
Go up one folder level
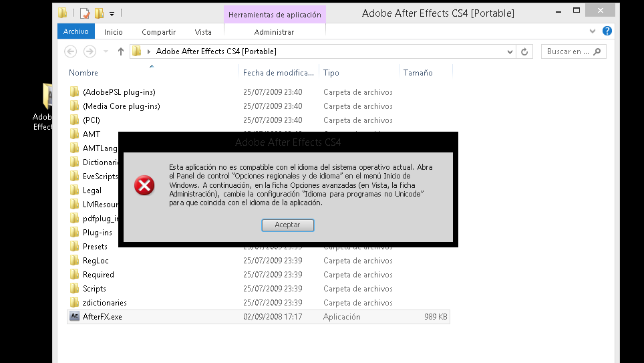pyautogui.click(x=121, y=51)
